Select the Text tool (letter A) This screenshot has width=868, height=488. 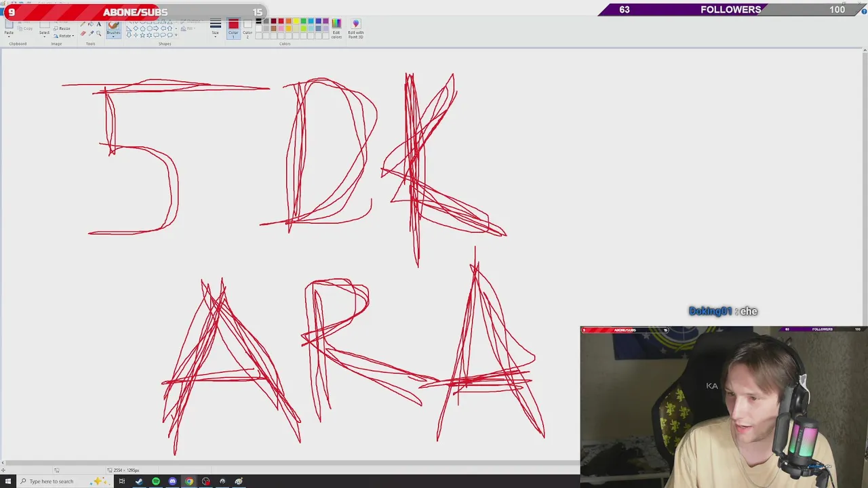(99, 24)
